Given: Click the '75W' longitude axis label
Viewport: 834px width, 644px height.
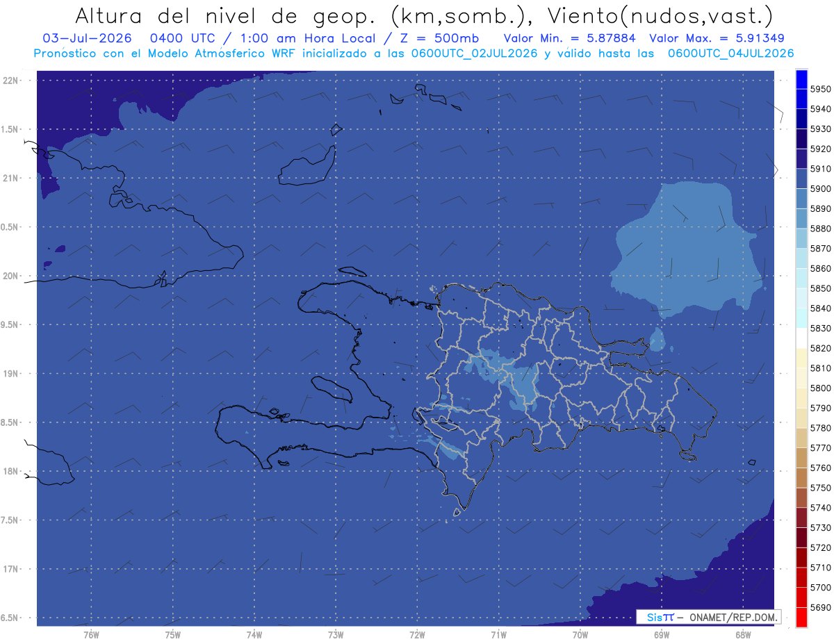Looking at the screenshot, I should [173, 634].
